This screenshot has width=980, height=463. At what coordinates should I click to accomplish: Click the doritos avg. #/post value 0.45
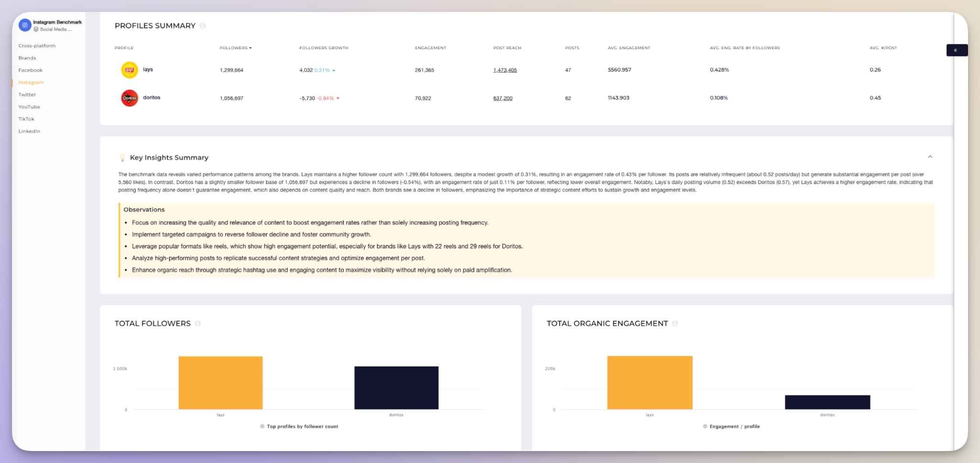875,98
